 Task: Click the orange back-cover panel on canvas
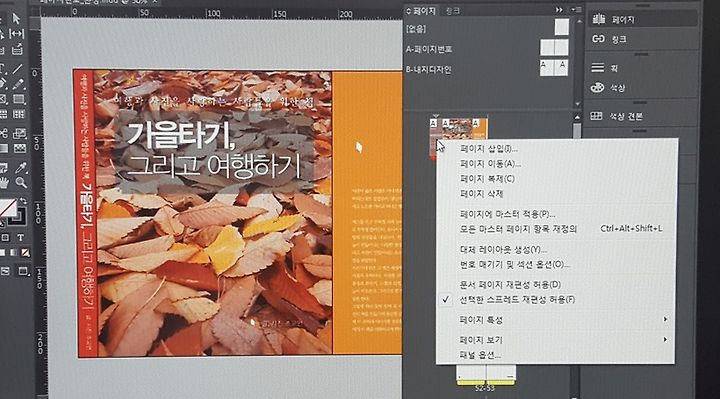pos(367,212)
